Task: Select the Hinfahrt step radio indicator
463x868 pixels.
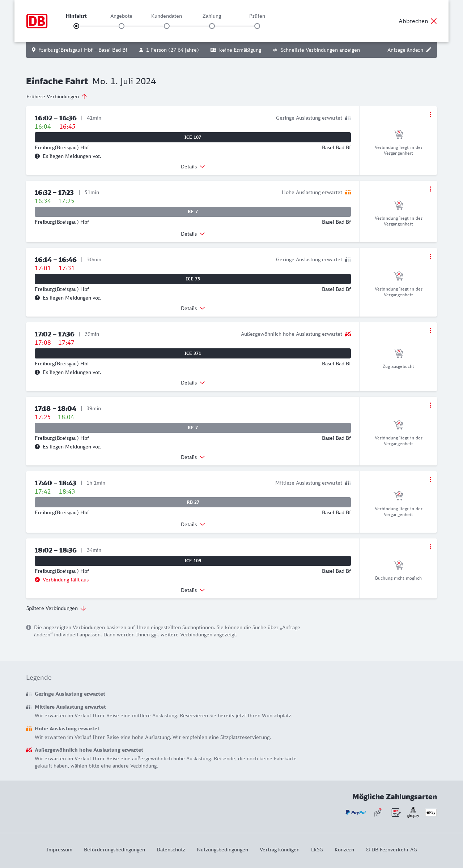Action: pyautogui.click(x=76, y=26)
